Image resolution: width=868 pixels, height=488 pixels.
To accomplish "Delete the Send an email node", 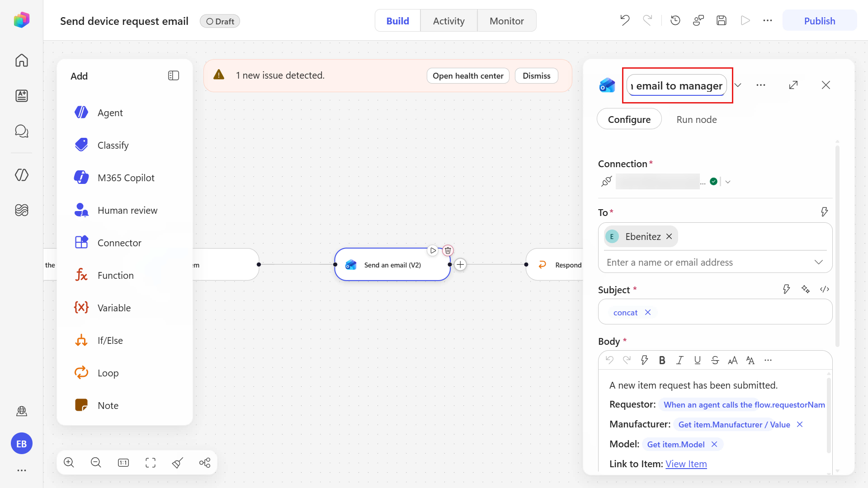I will [448, 250].
